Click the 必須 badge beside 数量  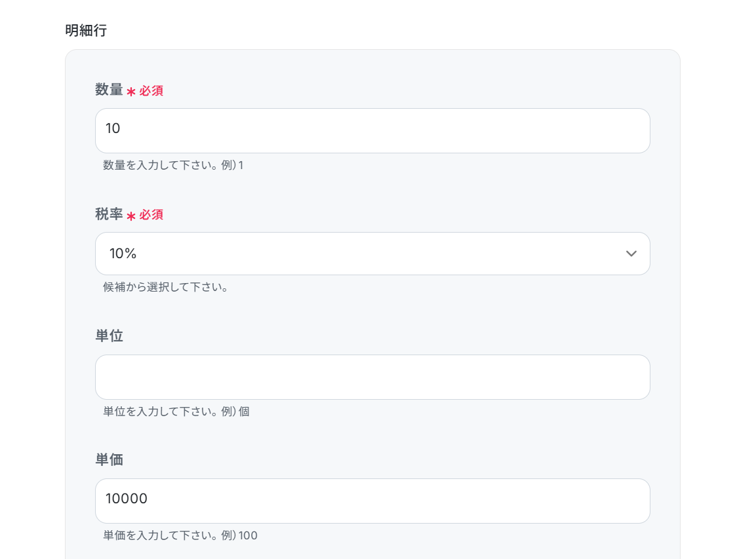tap(151, 91)
